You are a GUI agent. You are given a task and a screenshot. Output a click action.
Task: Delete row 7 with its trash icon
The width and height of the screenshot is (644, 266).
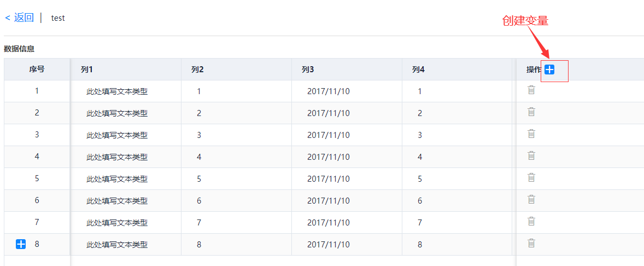[531, 221]
